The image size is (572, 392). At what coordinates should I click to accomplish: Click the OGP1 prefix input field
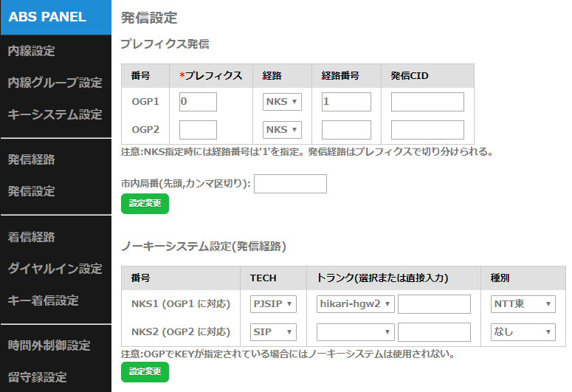(198, 102)
